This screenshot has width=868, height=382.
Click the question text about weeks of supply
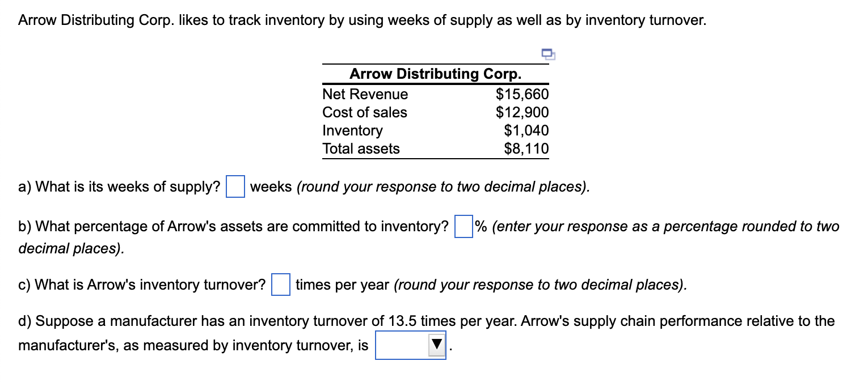(119, 186)
